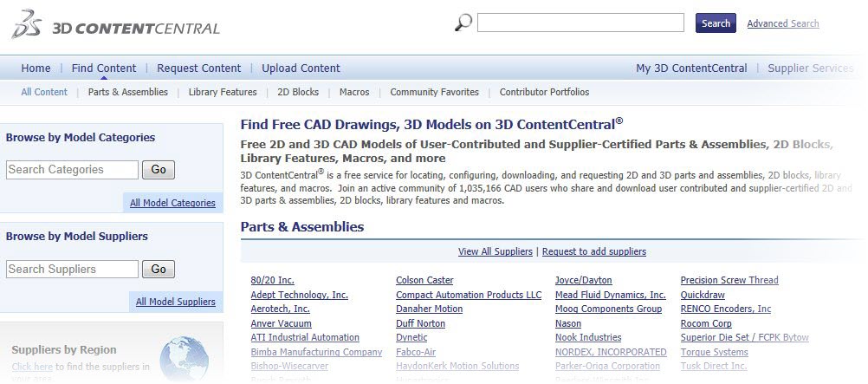Select the Upload Content menu item
The image size is (868, 384).
[301, 68]
